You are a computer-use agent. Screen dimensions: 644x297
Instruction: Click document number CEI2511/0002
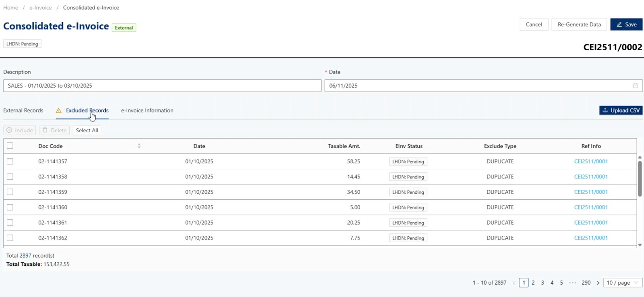[x=613, y=47]
